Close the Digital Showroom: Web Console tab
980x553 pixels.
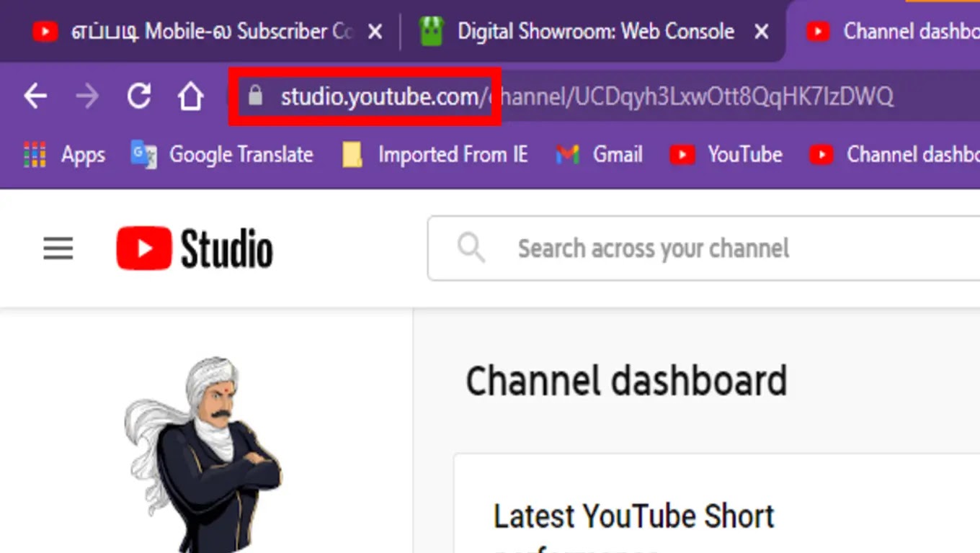761,32
